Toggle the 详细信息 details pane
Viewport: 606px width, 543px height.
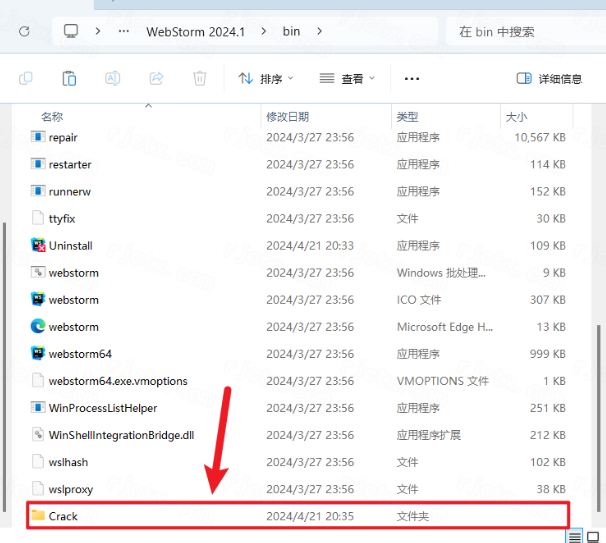[549, 79]
